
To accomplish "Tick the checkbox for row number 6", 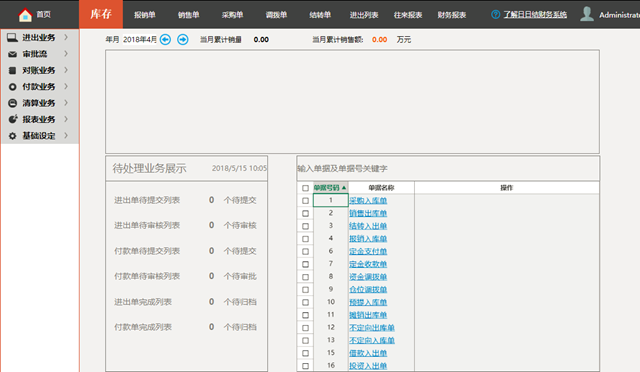I will tap(305, 252).
